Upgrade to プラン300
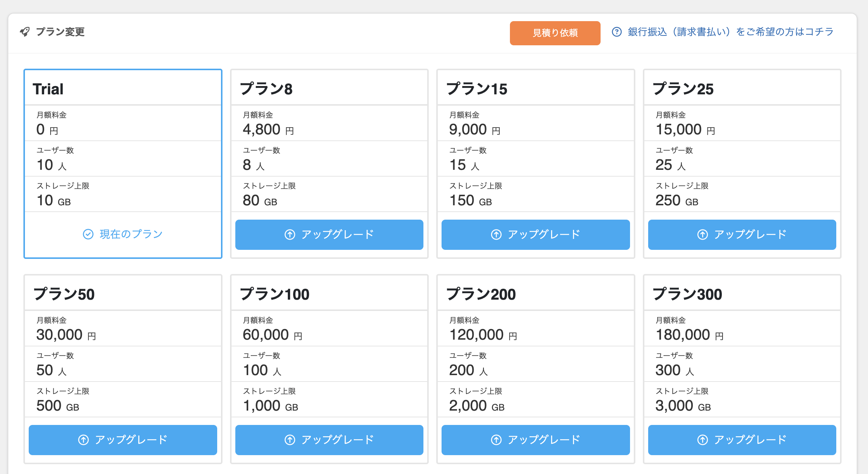Screen dimensions: 868x474 click(742, 440)
